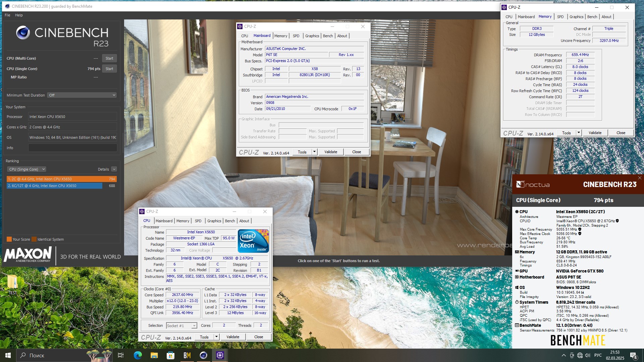The height and width of the screenshot is (362, 644).
Task: Open the Help menu in Cinebench
Action: (x=19, y=15)
